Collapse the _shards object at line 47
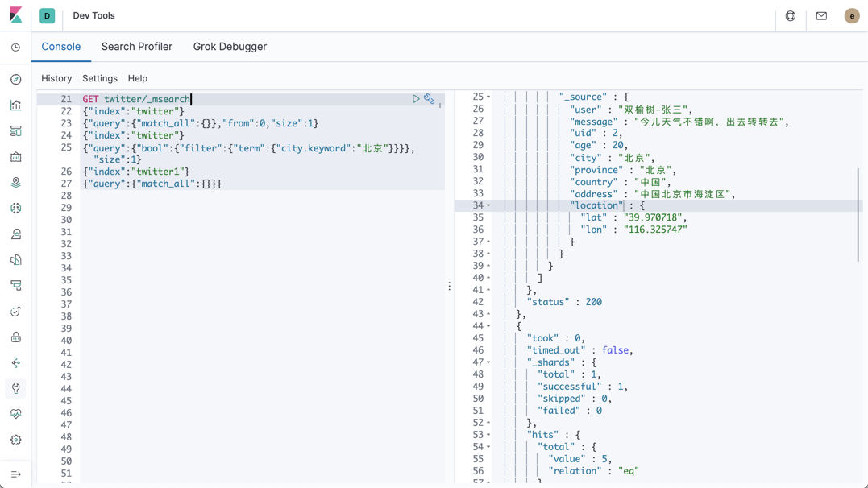The height and width of the screenshot is (488, 868). (488, 362)
